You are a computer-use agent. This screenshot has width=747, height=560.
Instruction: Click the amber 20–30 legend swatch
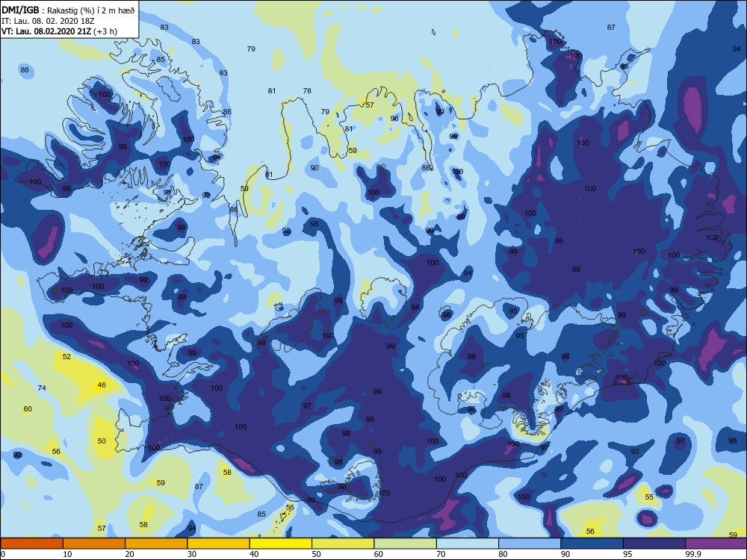pyautogui.click(x=156, y=544)
